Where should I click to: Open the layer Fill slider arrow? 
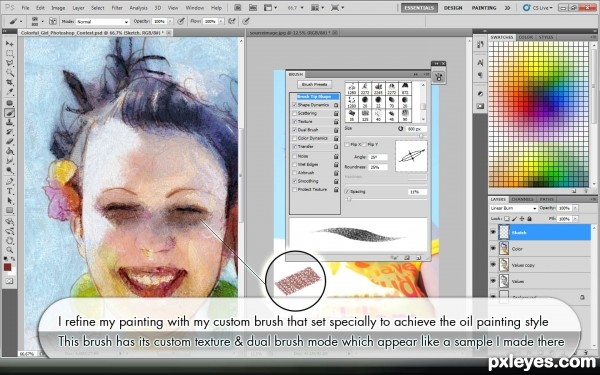tap(575, 219)
